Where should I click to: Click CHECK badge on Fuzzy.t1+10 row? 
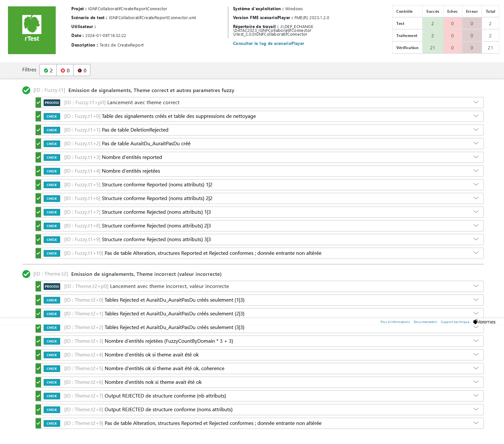tap(52, 253)
